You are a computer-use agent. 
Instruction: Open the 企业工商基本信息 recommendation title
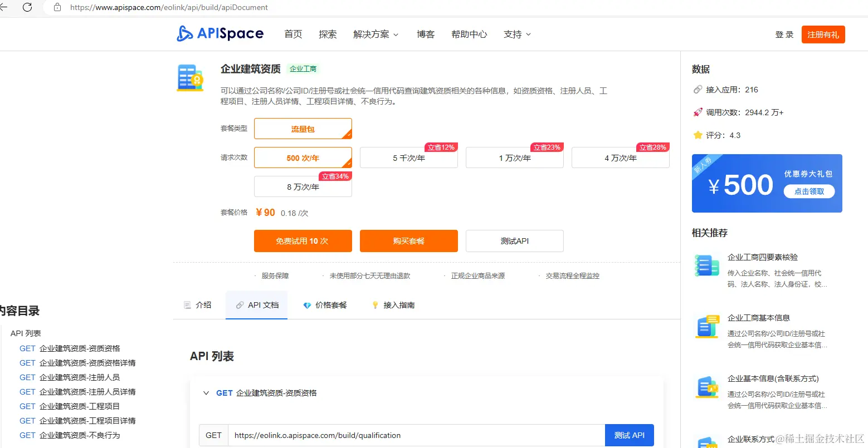click(759, 318)
